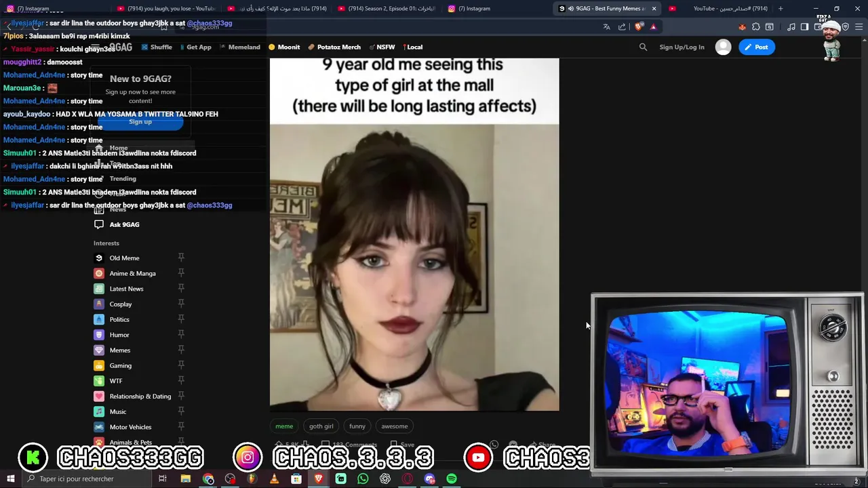Open the Shuffle nav link
The height and width of the screenshot is (488, 868).
(156, 47)
